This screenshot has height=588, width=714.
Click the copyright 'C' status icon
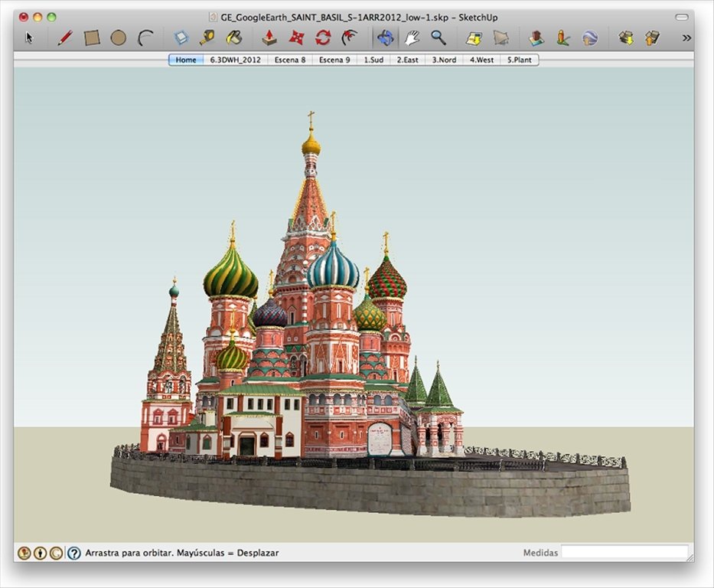[x=56, y=553]
